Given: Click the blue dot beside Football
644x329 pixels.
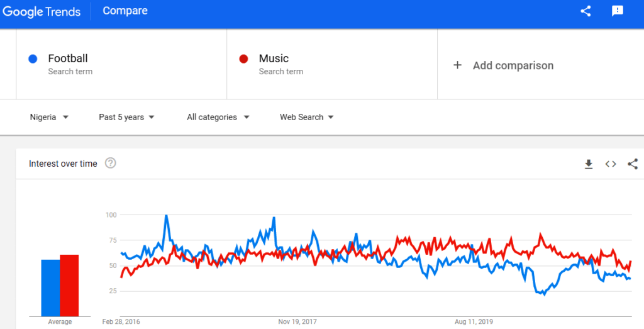Looking at the screenshot, I should (x=33, y=59).
